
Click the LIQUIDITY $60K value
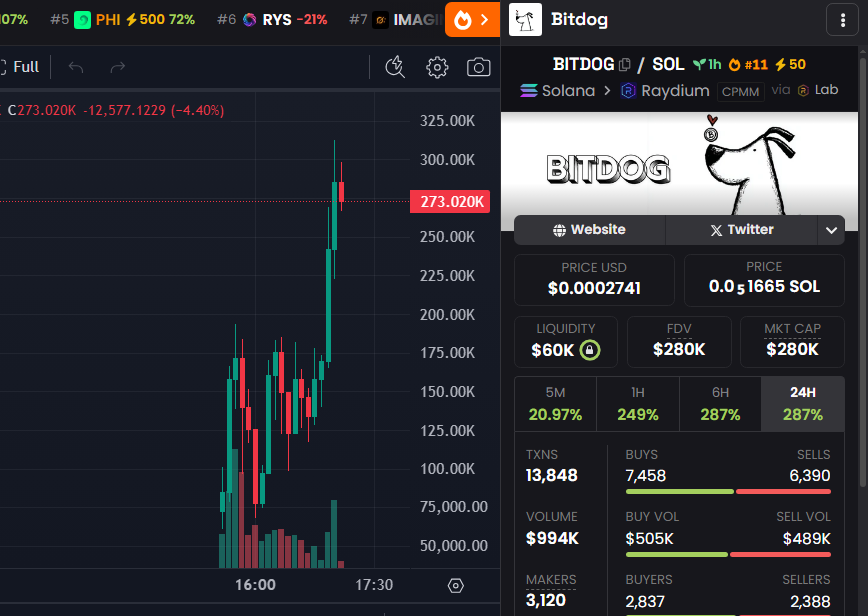click(x=552, y=350)
